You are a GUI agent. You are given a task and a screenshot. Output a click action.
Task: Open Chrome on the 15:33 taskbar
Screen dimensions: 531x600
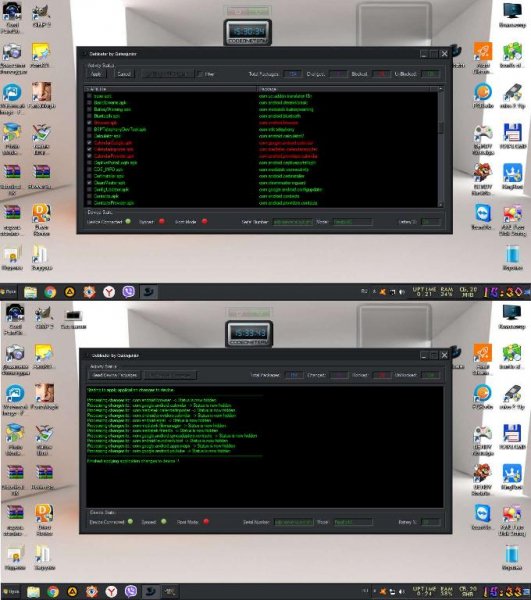[x=53, y=592]
